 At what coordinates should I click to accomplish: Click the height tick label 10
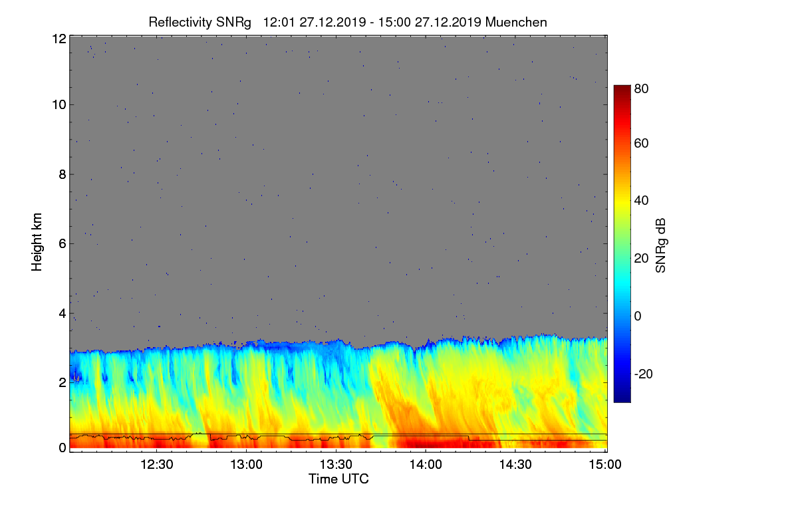(x=59, y=104)
